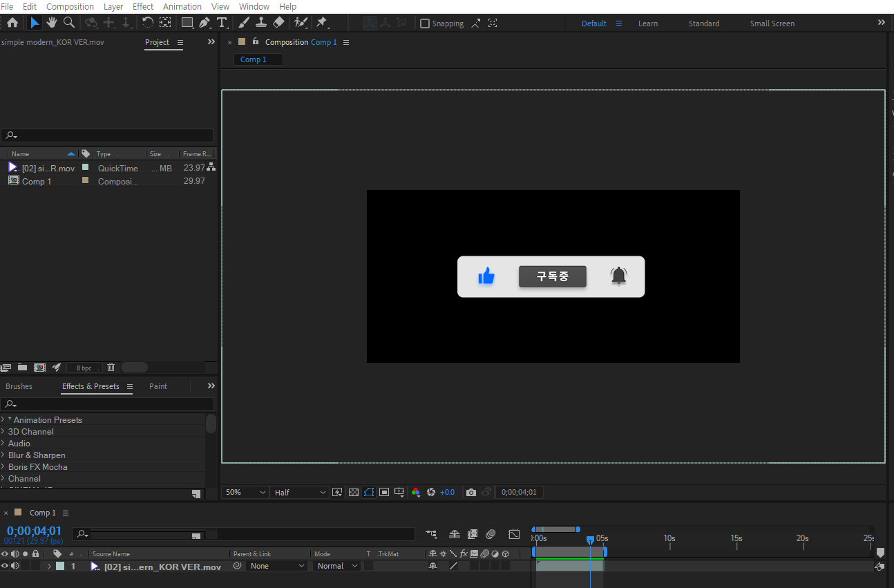This screenshot has height=588, width=894.
Task: Toggle the lock on the composition tab
Action: coord(255,41)
